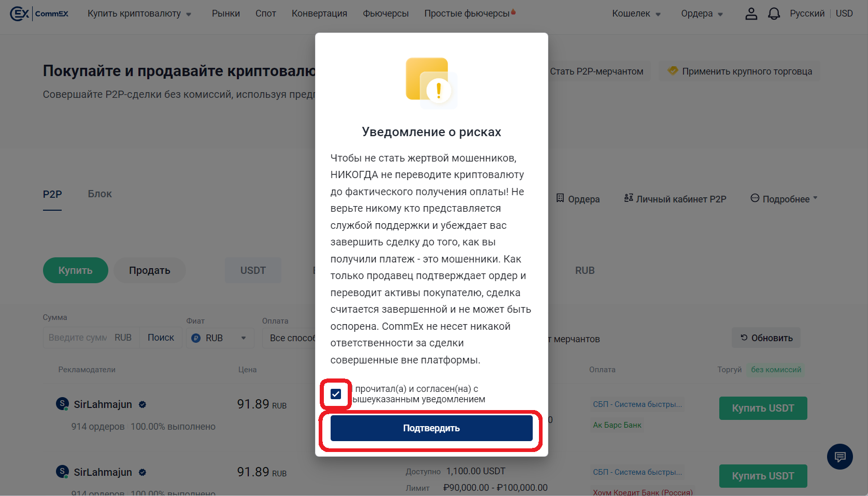Switch to the Продать sell toggle
Image resolution: width=868 pixels, height=496 pixels.
tap(149, 270)
